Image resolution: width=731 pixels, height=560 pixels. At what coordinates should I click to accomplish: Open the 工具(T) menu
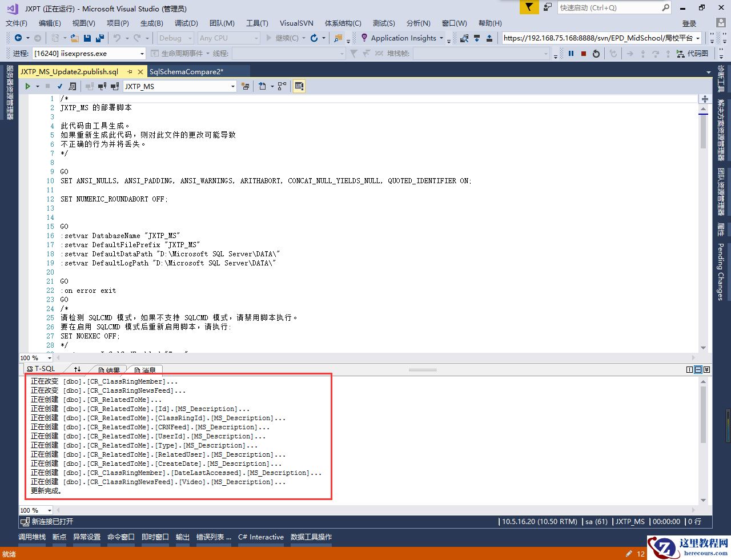[257, 23]
